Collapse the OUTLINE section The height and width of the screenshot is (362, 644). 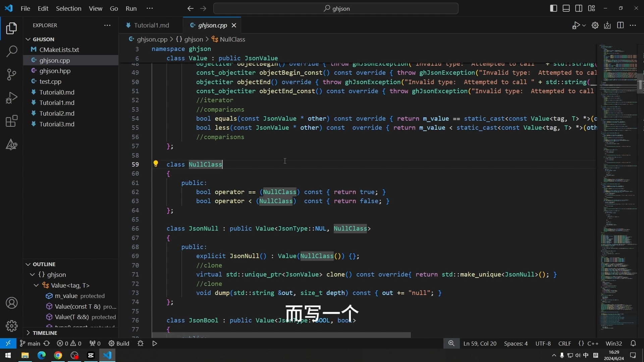coord(28,264)
